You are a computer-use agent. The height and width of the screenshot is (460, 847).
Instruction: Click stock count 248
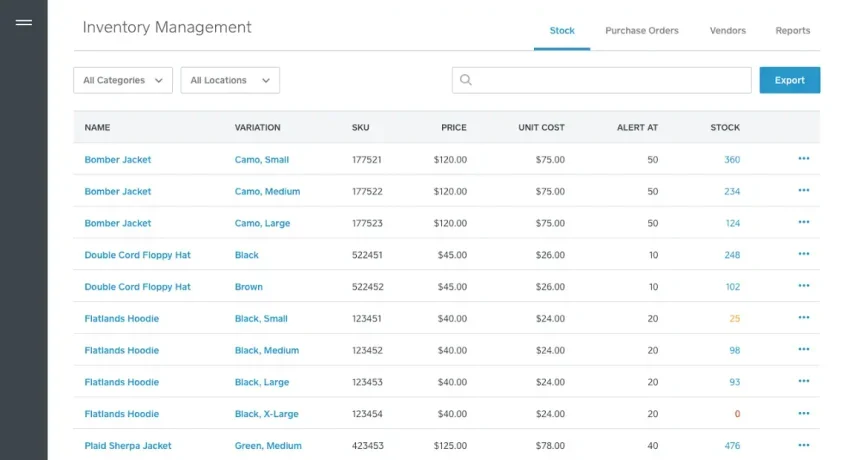tap(732, 255)
